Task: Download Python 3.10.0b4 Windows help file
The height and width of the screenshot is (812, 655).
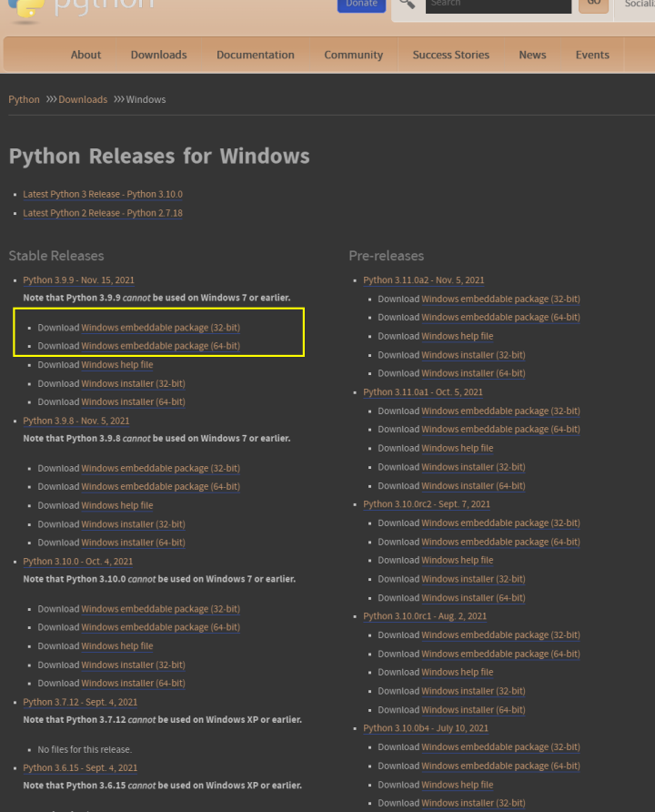Action: coord(457,785)
